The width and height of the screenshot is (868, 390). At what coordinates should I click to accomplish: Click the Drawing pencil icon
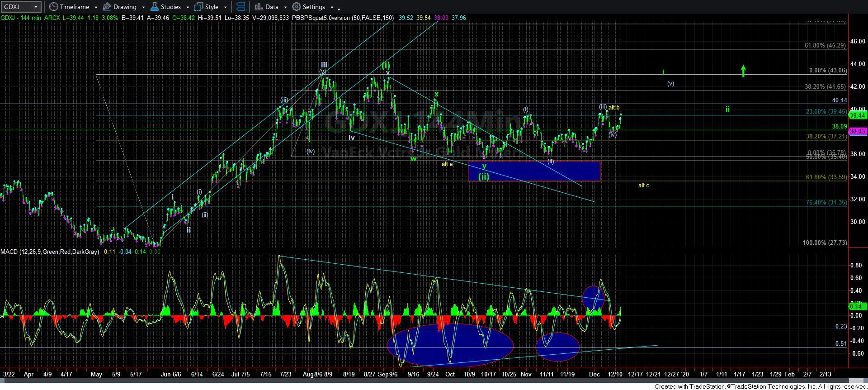pos(107,7)
